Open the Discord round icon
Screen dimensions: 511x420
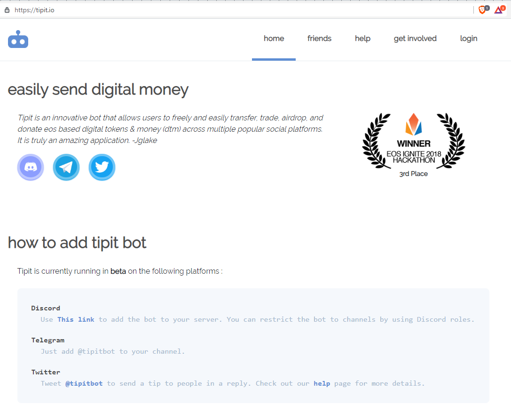pos(31,167)
